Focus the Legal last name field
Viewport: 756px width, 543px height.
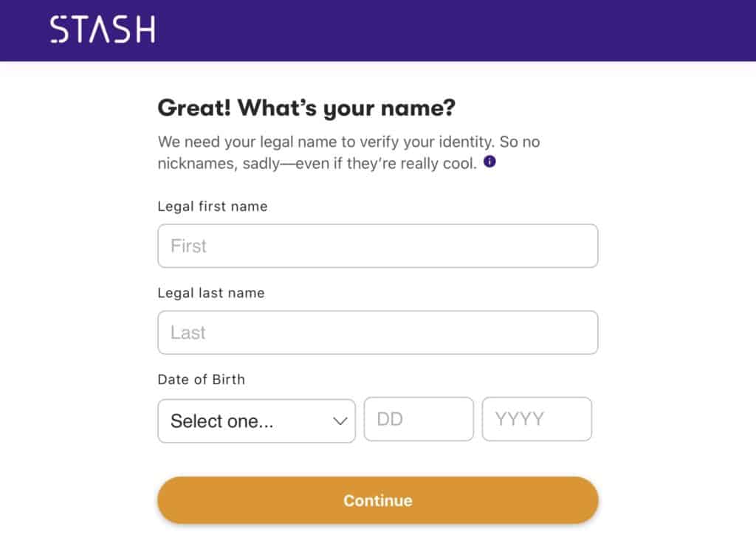pyautogui.click(x=377, y=333)
